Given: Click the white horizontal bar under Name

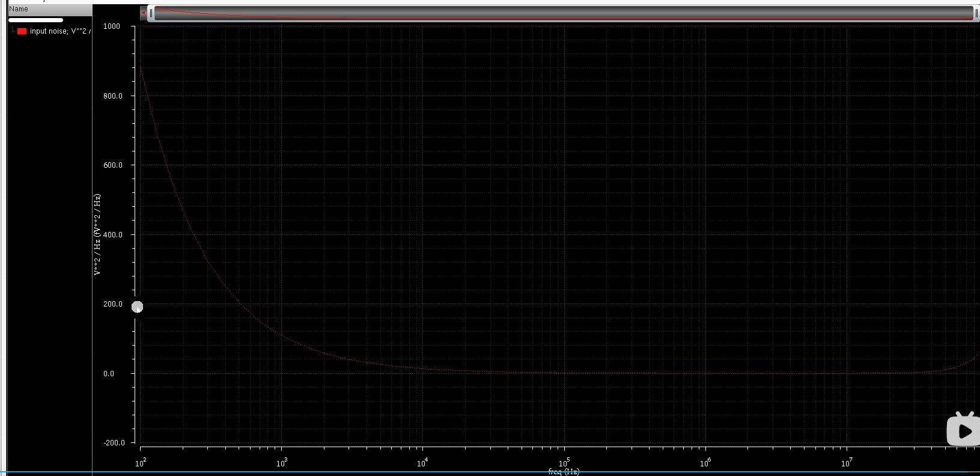Looking at the screenshot, I should tap(35, 20).
